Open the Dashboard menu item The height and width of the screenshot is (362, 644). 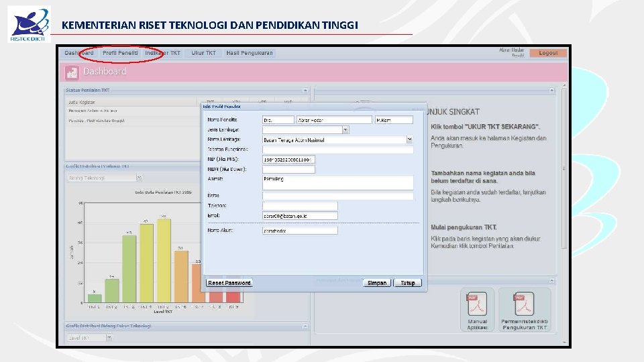click(79, 53)
